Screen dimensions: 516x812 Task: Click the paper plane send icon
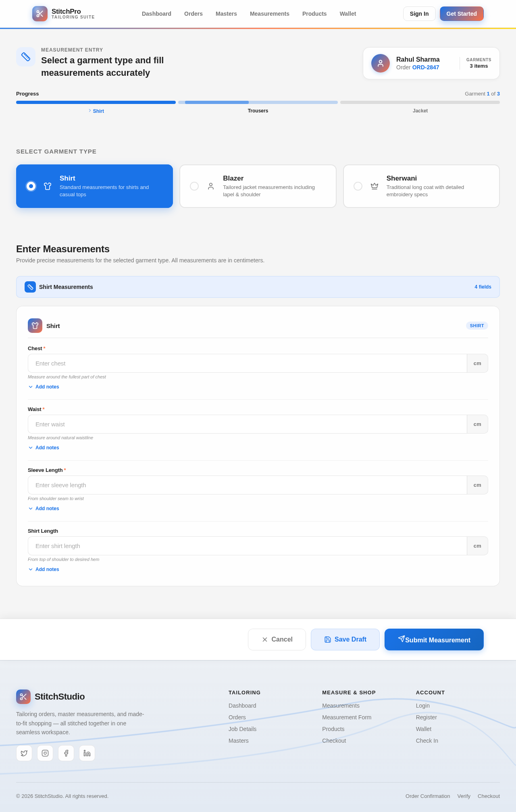402,639
